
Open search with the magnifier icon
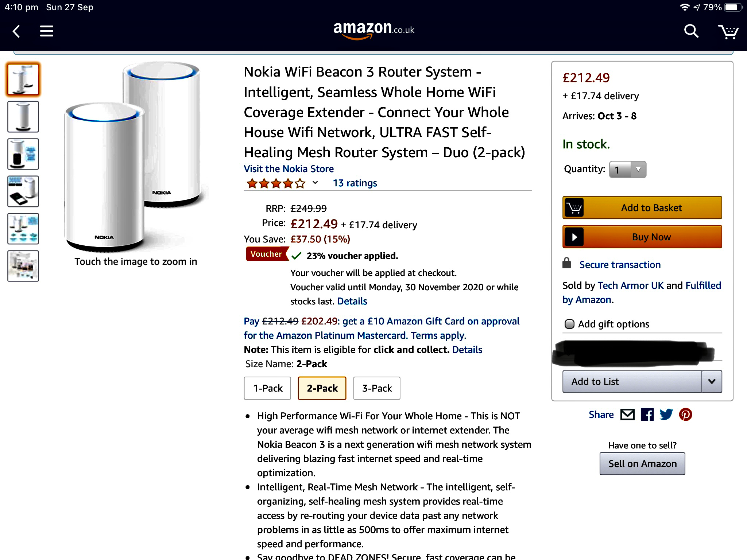(x=691, y=31)
